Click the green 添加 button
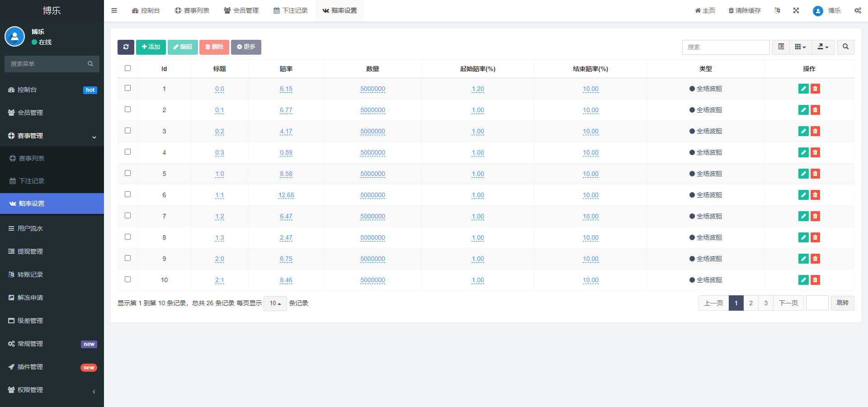Image resolution: width=868 pixels, height=407 pixels. click(151, 47)
